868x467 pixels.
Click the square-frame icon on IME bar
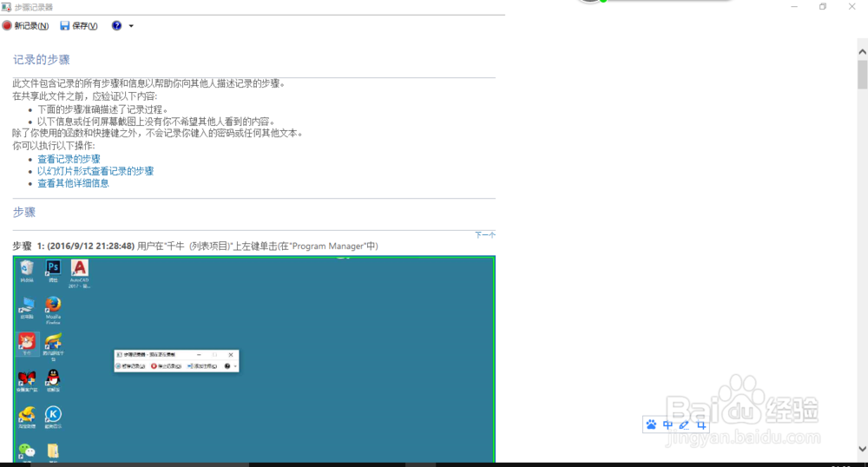(x=700, y=424)
